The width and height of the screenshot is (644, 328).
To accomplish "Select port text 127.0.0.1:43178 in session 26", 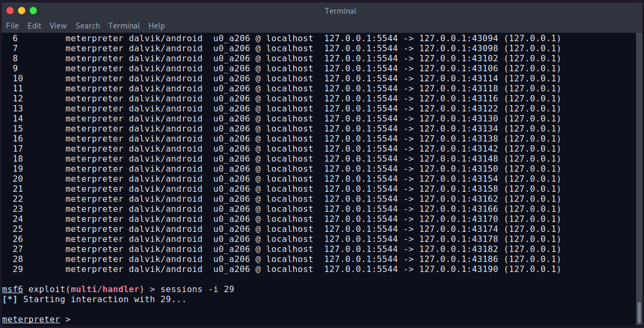I will [459, 239].
